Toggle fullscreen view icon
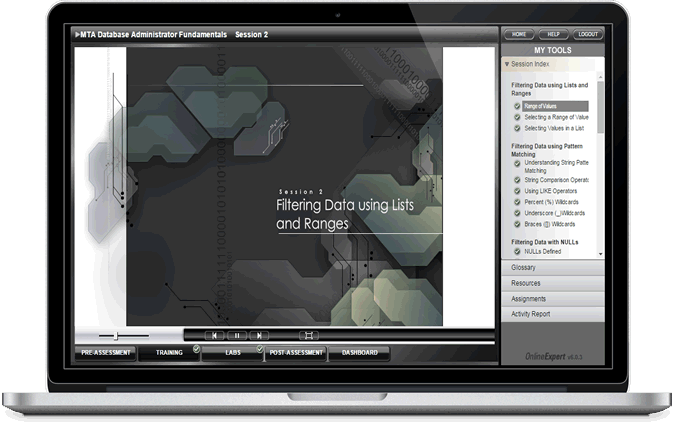 pyautogui.click(x=309, y=335)
